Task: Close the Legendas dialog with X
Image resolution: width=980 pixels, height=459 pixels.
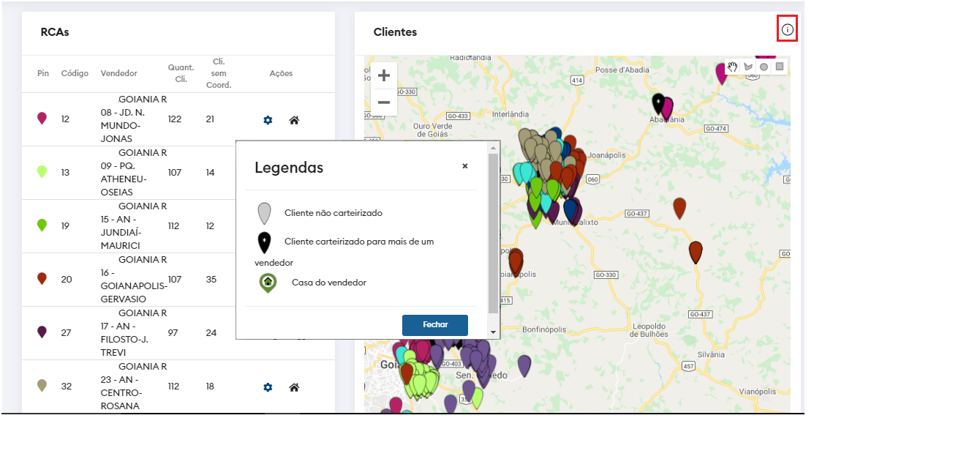Action: pos(464,166)
